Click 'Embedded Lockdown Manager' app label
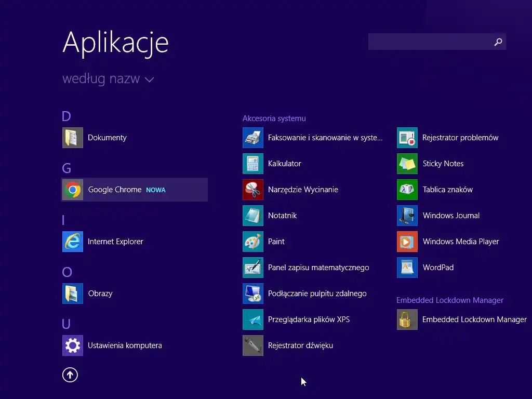 474,320
